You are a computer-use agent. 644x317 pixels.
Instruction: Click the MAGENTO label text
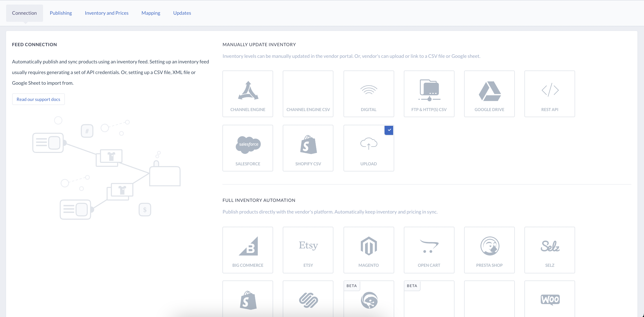point(369,265)
